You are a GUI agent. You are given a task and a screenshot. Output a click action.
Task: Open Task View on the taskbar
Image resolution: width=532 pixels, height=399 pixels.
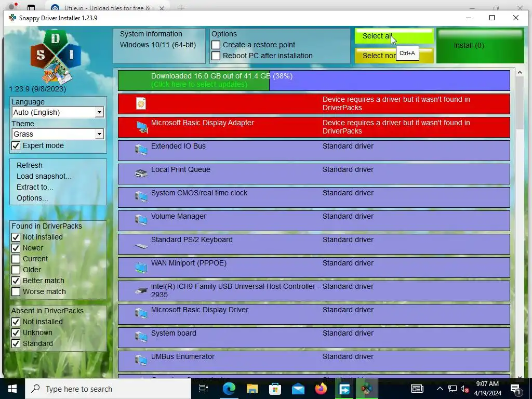tap(204, 389)
